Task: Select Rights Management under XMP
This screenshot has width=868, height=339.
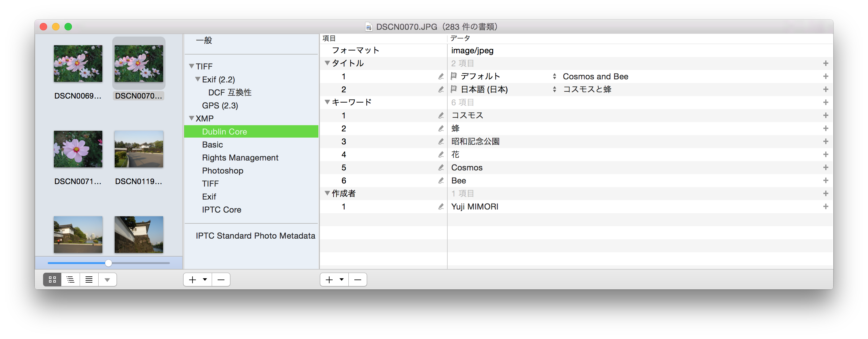Action: pos(240,158)
